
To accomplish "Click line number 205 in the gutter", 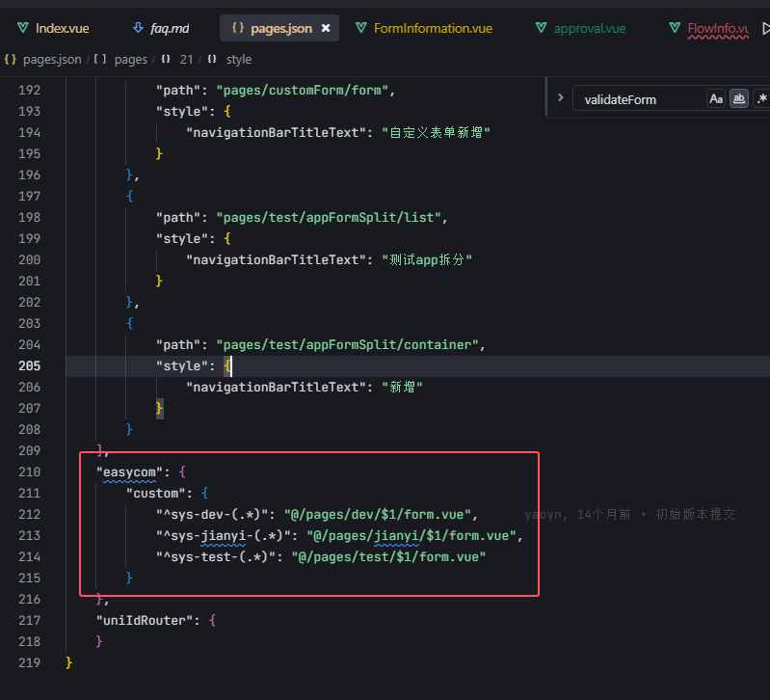I will pyautogui.click(x=29, y=365).
